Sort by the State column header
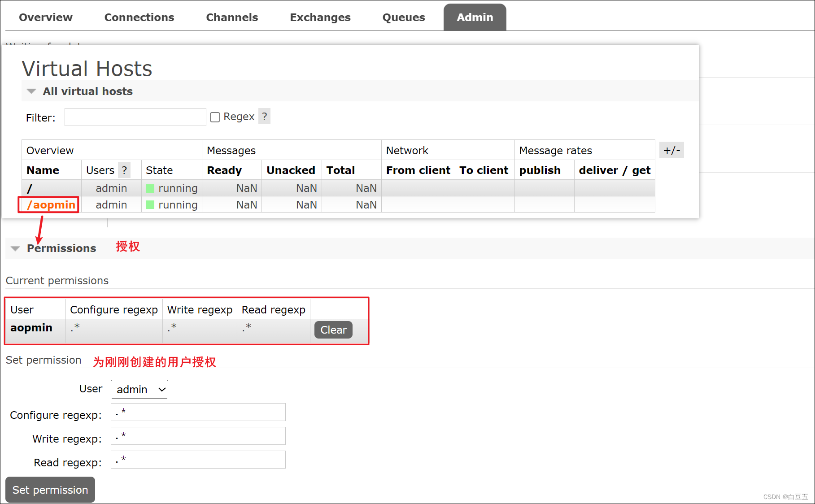 159,170
